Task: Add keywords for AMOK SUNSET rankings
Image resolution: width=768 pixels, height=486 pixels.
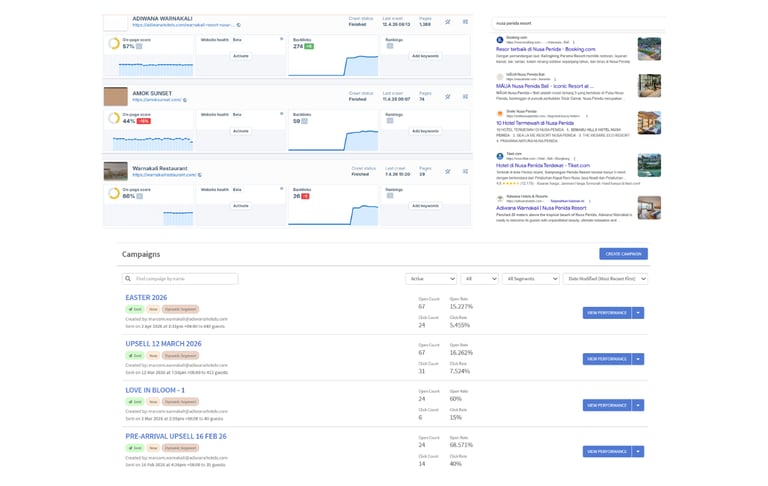Action: tap(425, 131)
